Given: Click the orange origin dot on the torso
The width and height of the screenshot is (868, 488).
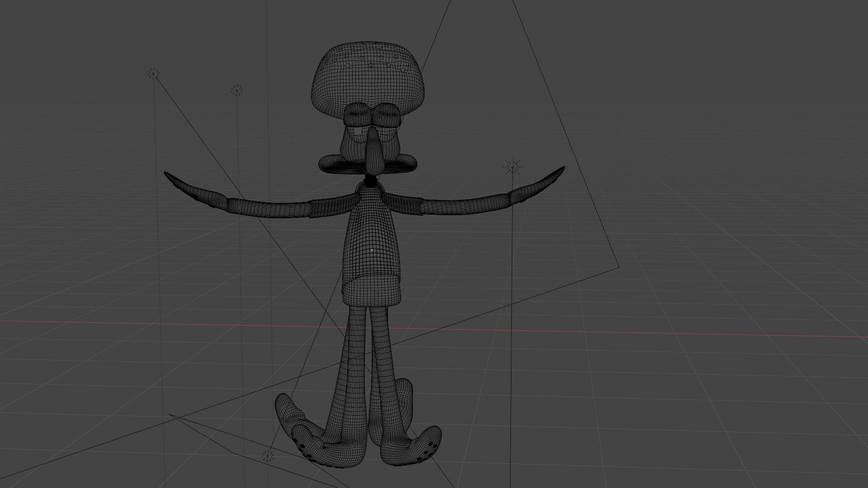Looking at the screenshot, I should (x=372, y=250).
